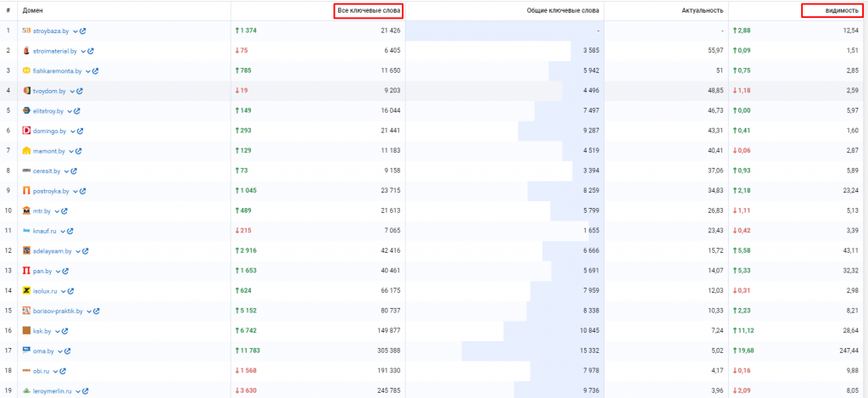The image size is (868, 398).
Task: Click the domingo.by red D favicon
Action: click(26, 131)
